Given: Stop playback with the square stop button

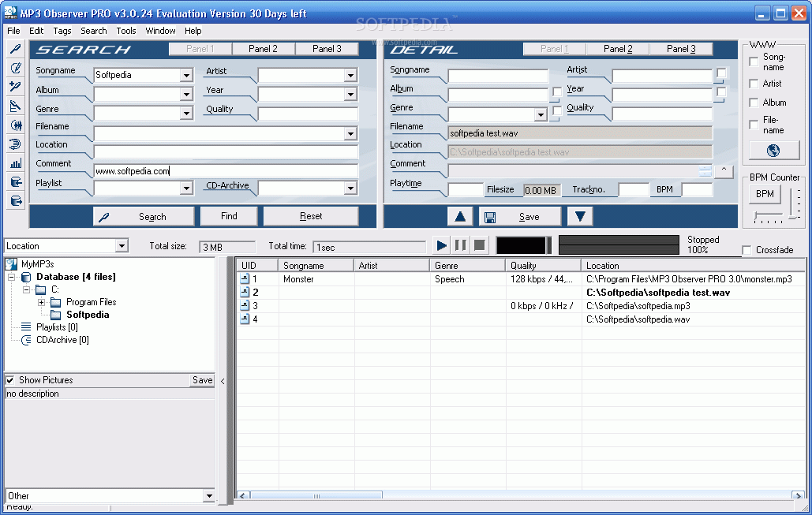Looking at the screenshot, I should 480,244.
